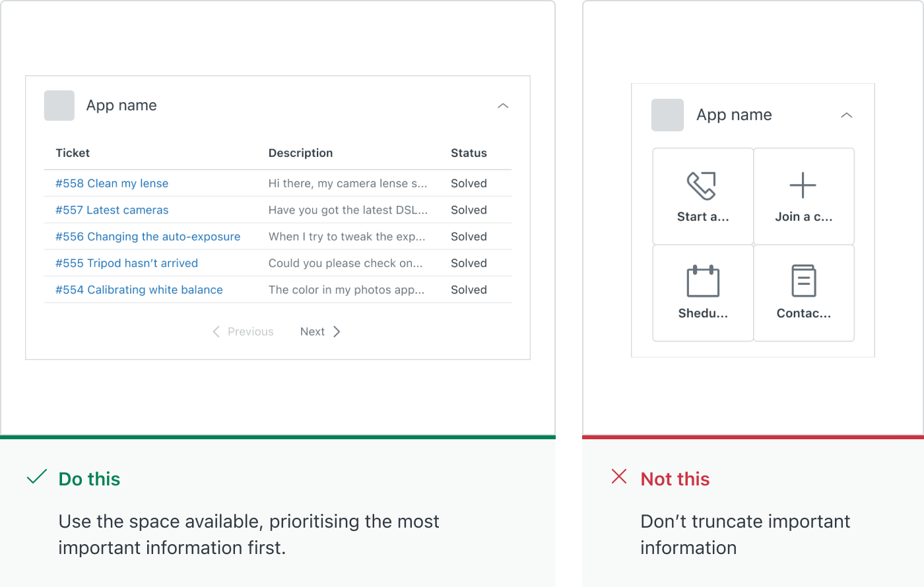Screen dimensions: 924x587
Task: Open ticket #556 Changing the auto-exposure
Action: (147, 236)
